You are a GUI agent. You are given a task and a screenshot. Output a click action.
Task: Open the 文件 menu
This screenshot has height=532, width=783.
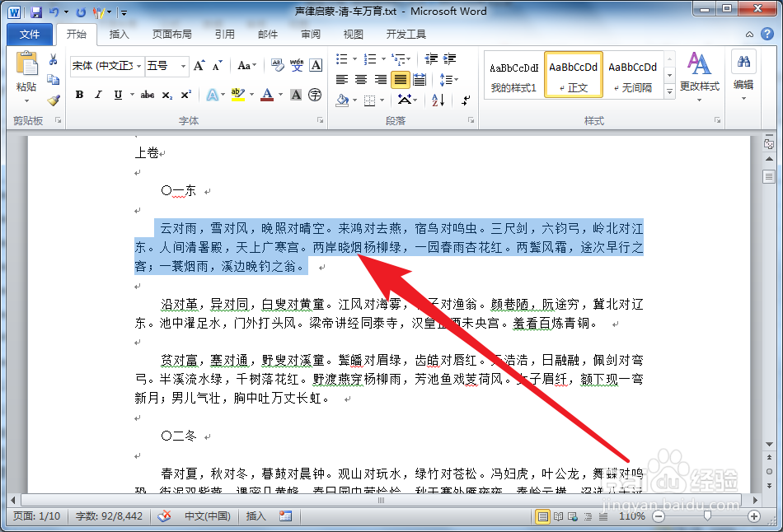(29, 34)
